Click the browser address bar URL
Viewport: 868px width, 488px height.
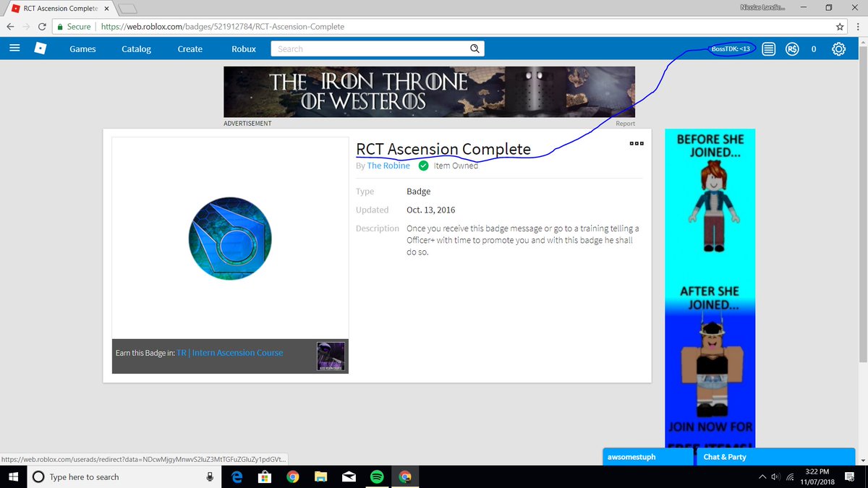[222, 26]
